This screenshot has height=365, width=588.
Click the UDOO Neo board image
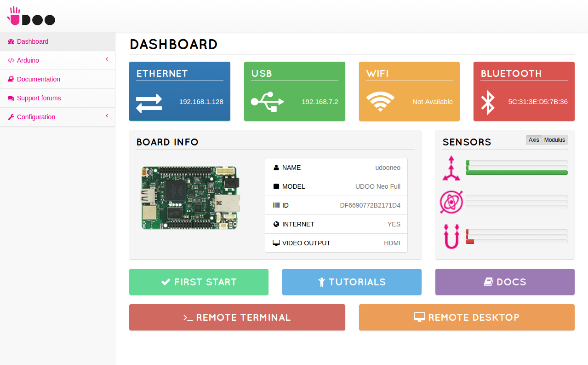coord(191,198)
